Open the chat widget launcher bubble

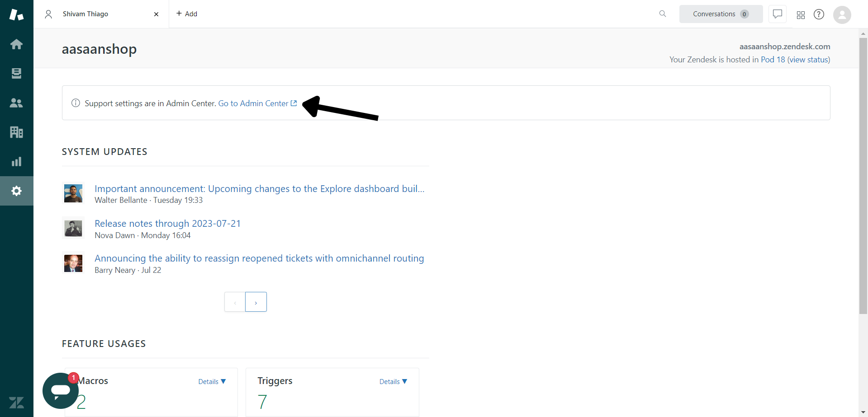(x=61, y=391)
